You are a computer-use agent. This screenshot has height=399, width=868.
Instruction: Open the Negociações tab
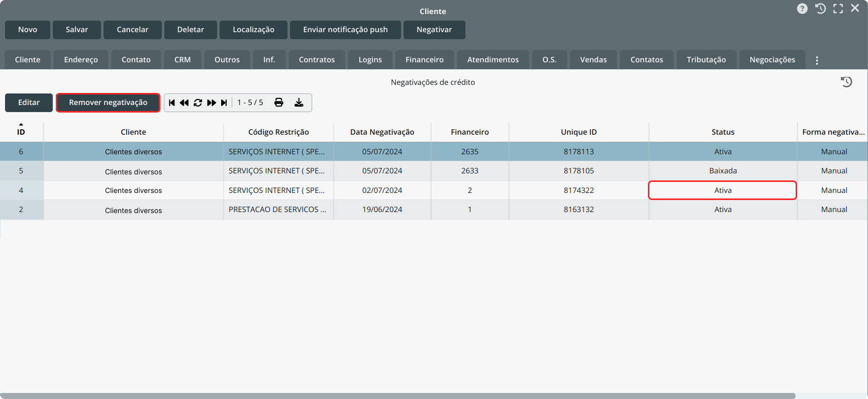pos(773,60)
